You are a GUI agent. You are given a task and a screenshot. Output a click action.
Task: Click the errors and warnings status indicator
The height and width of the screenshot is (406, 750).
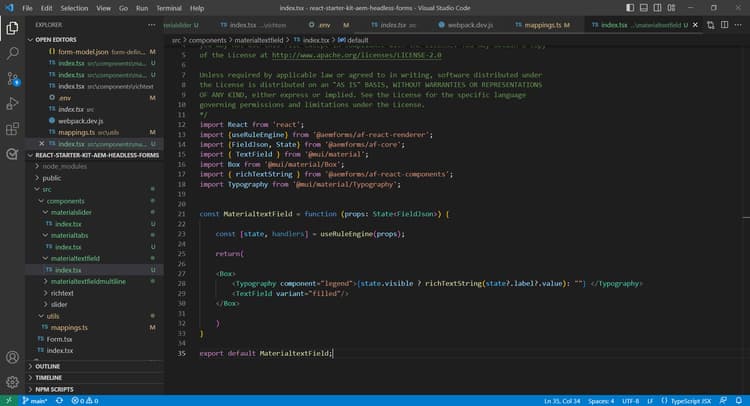tap(85, 400)
